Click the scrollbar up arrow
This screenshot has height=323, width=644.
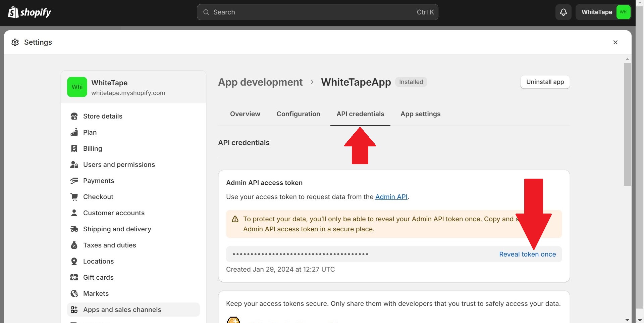click(627, 59)
